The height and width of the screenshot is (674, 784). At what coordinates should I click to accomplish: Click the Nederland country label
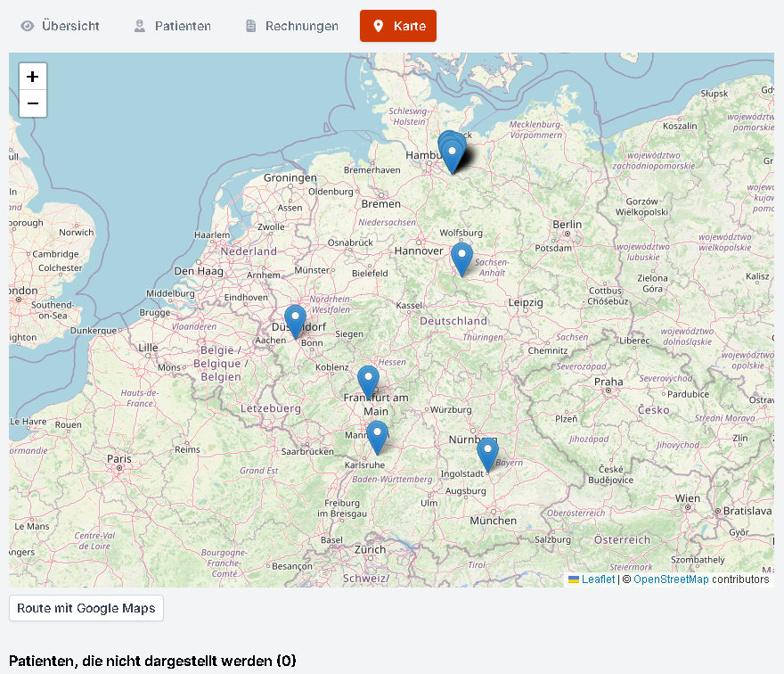(x=249, y=251)
